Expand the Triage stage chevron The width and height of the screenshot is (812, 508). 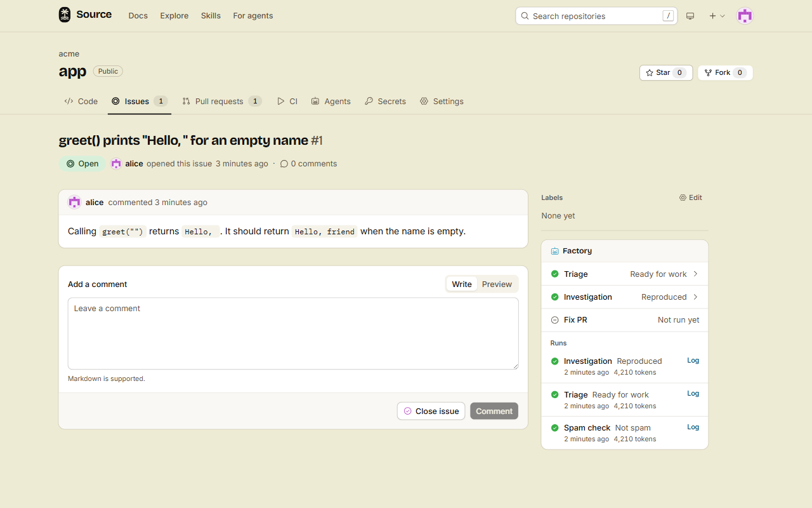(x=695, y=274)
